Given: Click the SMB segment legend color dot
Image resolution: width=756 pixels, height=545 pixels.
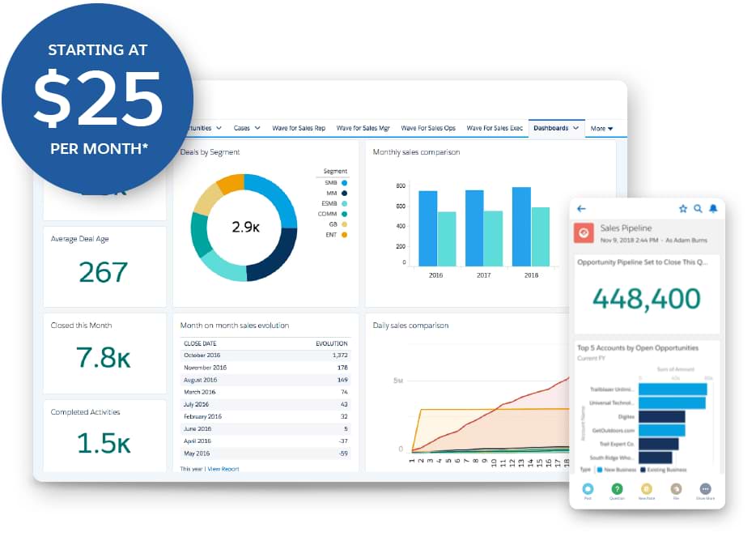Looking at the screenshot, I should 344,183.
